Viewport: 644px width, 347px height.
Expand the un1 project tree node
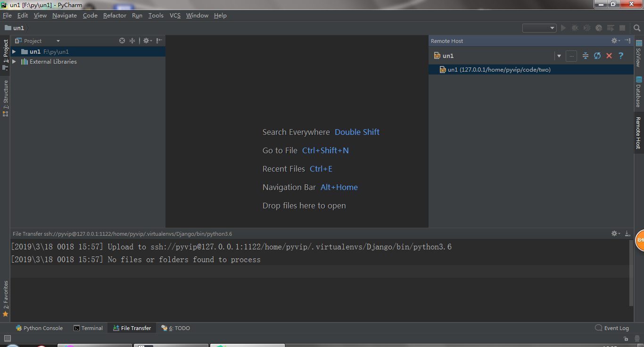point(14,51)
